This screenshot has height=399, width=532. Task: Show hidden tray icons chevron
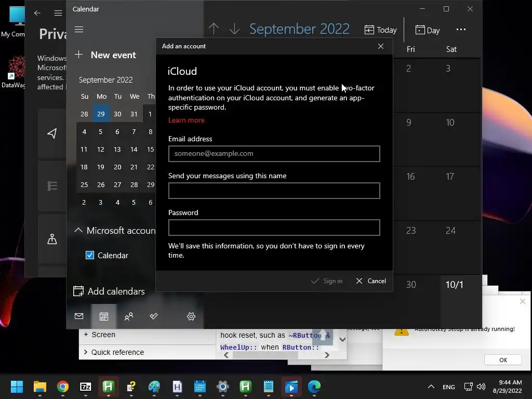pyautogui.click(x=431, y=387)
